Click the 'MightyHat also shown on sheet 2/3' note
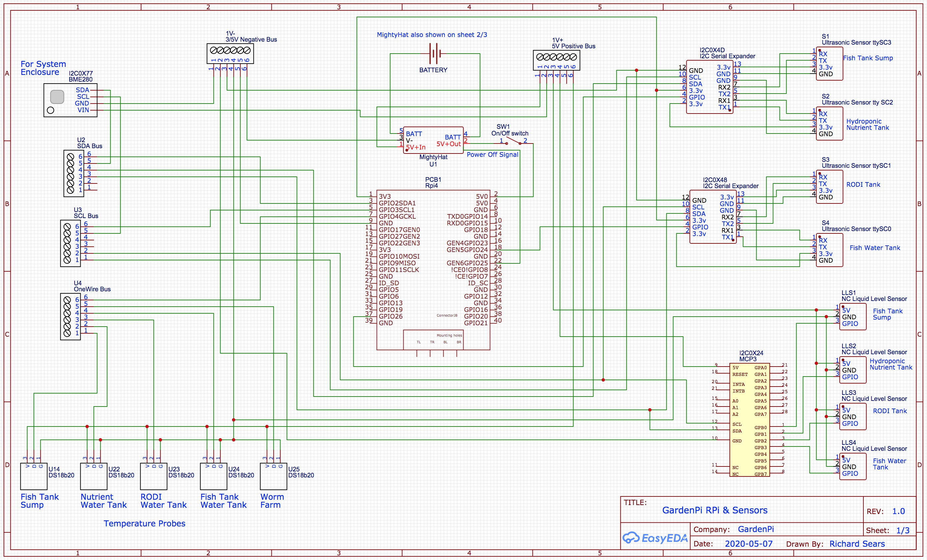This screenshot has width=927, height=560. click(432, 35)
